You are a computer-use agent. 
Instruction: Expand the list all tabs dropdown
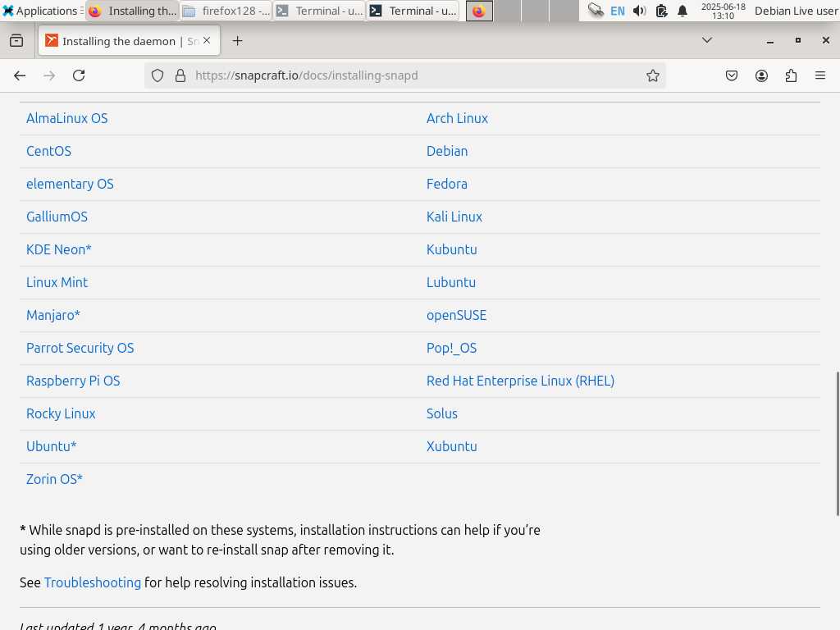[x=706, y=40]
